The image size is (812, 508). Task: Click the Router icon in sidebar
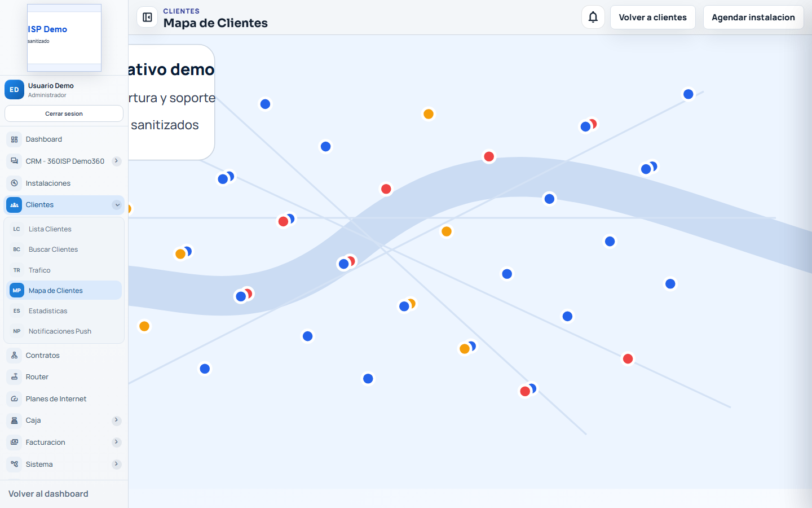pos(15,377)
